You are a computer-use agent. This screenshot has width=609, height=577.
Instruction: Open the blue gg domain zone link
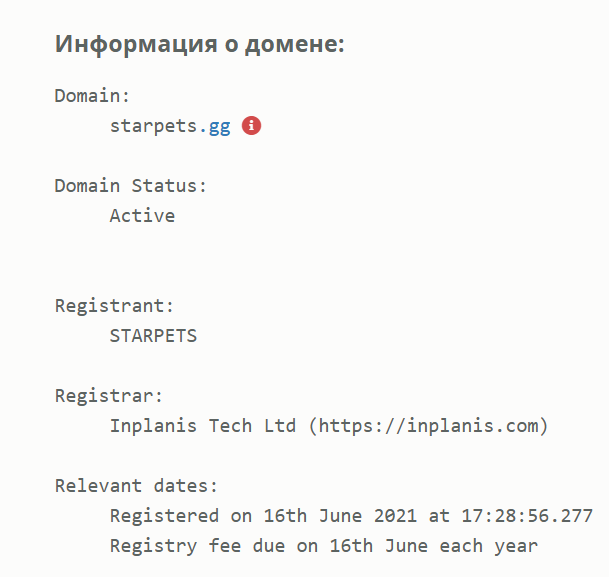220,127
